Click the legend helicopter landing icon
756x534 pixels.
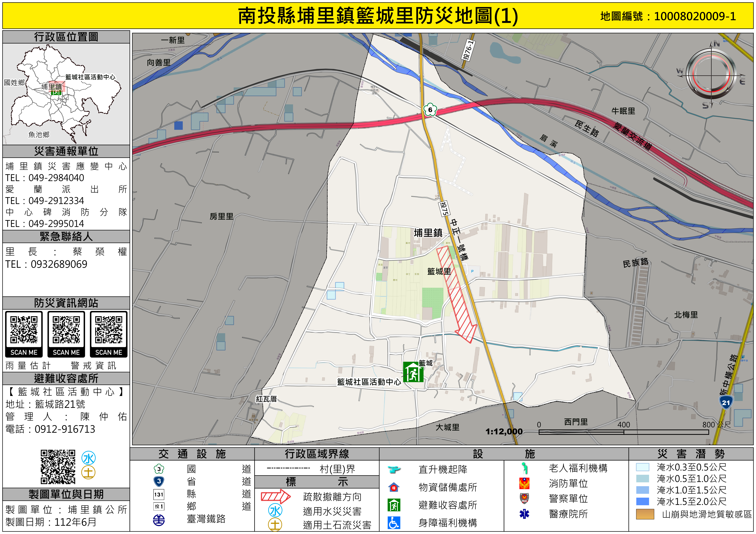tap(394, 469)
